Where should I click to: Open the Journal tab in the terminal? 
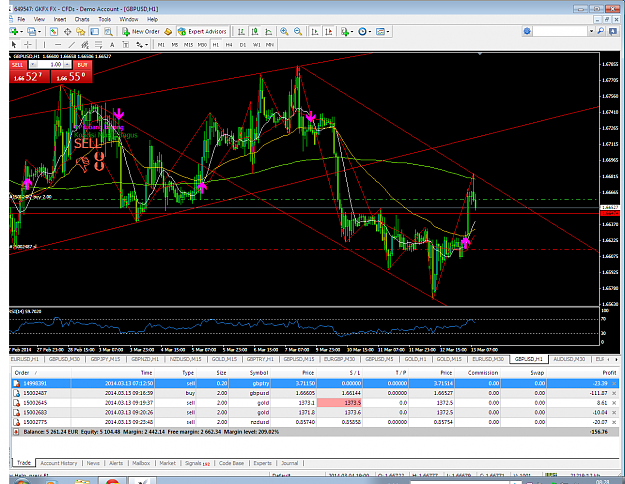point(289,463)
